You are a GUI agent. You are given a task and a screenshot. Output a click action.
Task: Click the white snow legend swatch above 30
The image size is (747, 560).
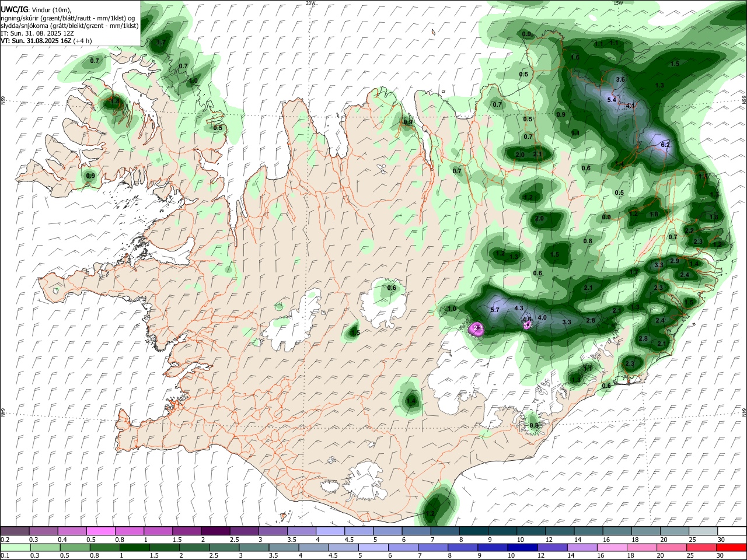pos(732,531)
